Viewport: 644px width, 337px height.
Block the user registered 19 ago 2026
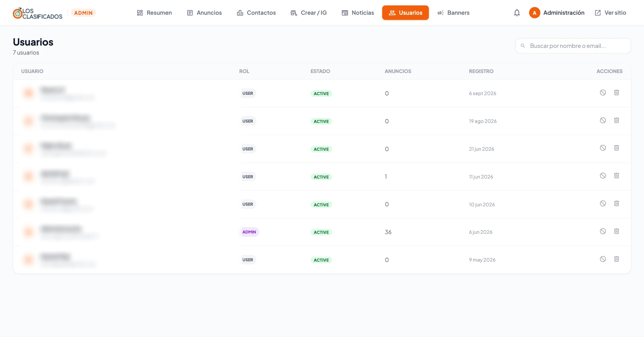[x=603, y=121]
